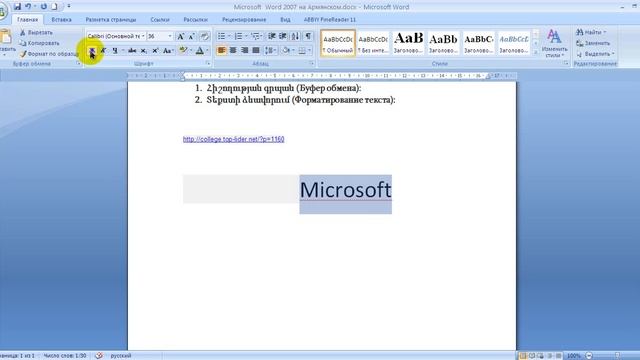The width and height of the screenshot is (640, 360).
Task: Click the Undo icon
Action: click(28, 7)
